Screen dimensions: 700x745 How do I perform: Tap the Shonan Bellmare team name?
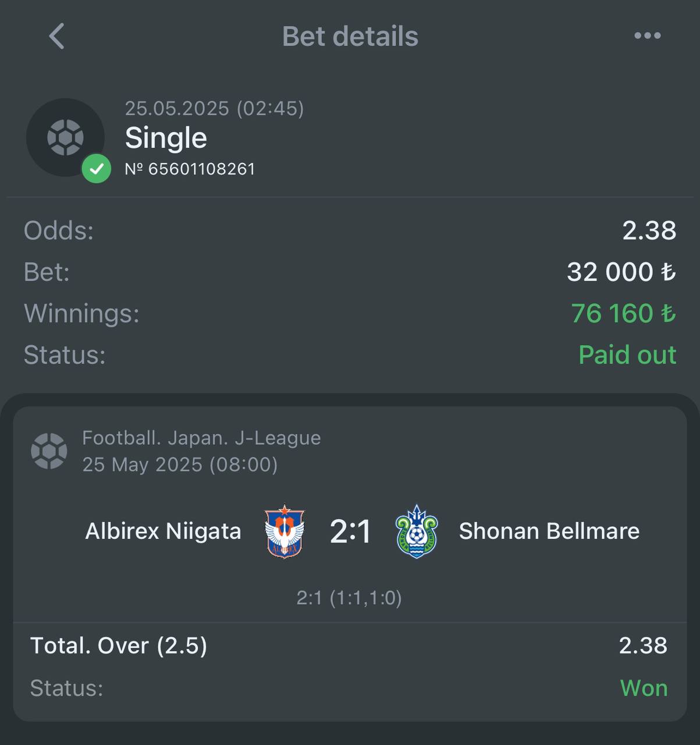point(549,531)
